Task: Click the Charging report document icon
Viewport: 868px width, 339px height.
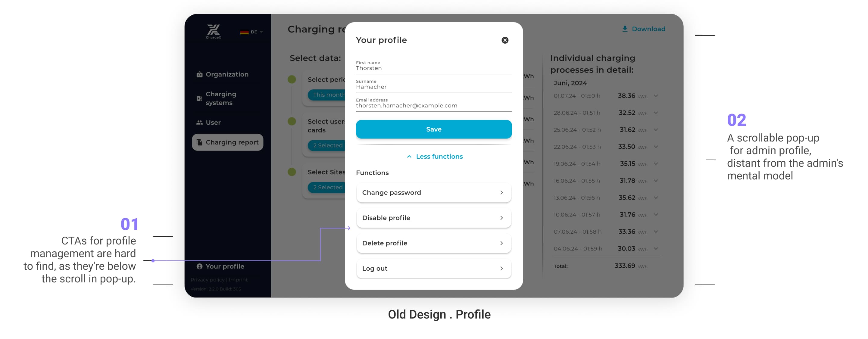Action: [199, 142]
